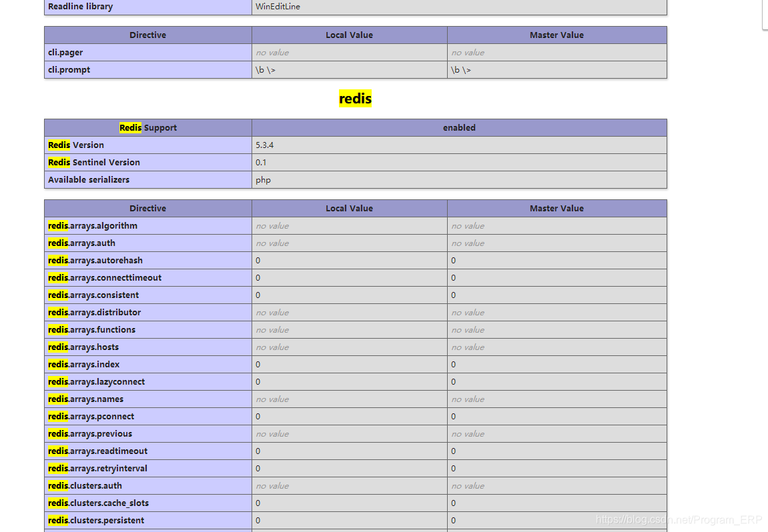Select master value of cli.pager

point(468,53)
